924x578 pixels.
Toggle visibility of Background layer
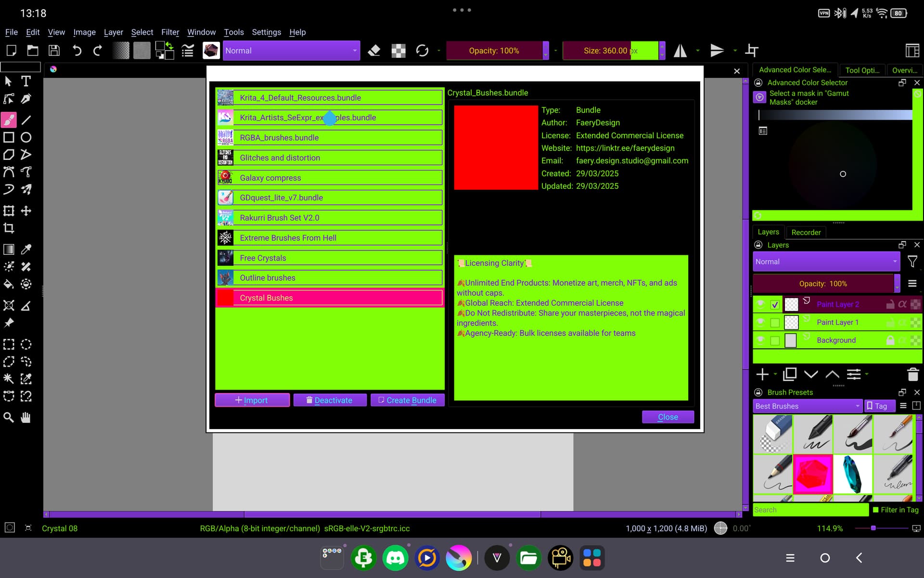[x=760, y=340]
